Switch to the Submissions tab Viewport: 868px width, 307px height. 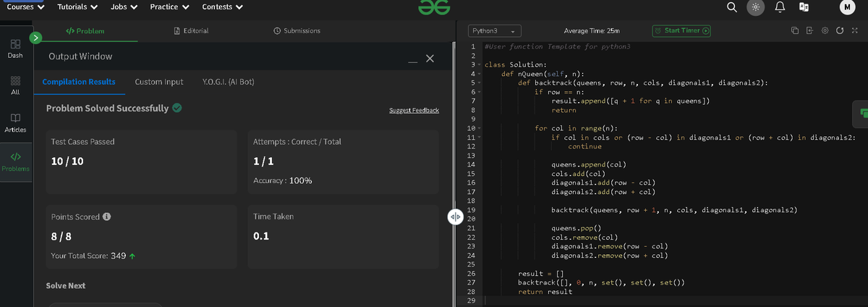point(297,30)
